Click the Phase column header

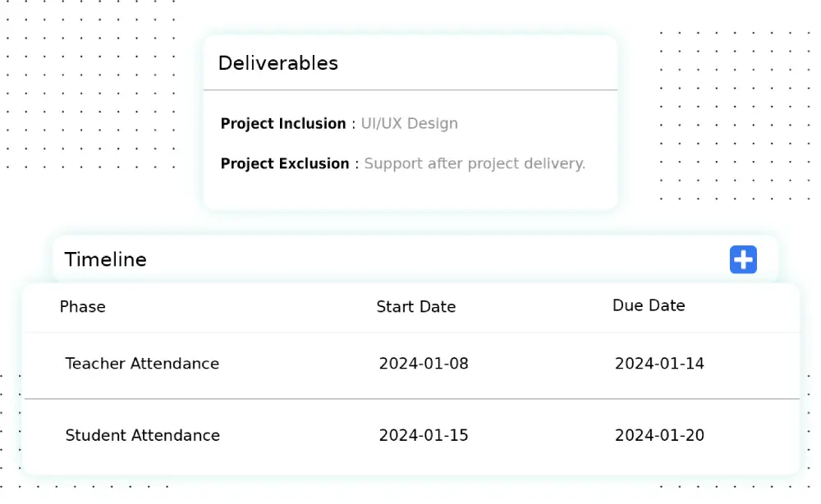pos(83,307)
